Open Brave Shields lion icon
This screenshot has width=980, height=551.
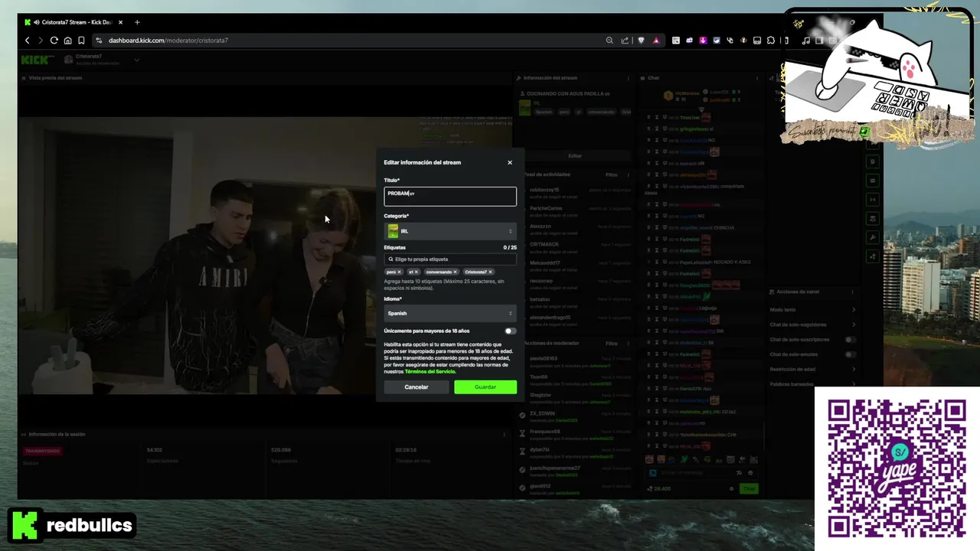642,41
